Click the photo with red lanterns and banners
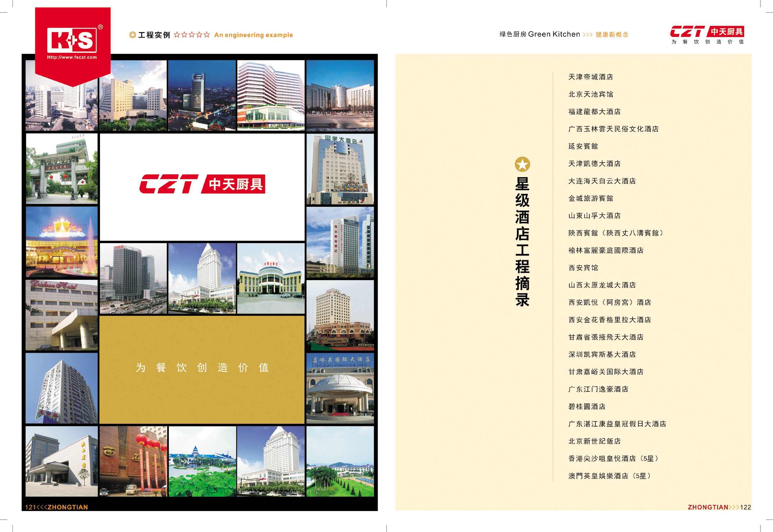Screen dimensions: 773x532 point(133,461)
